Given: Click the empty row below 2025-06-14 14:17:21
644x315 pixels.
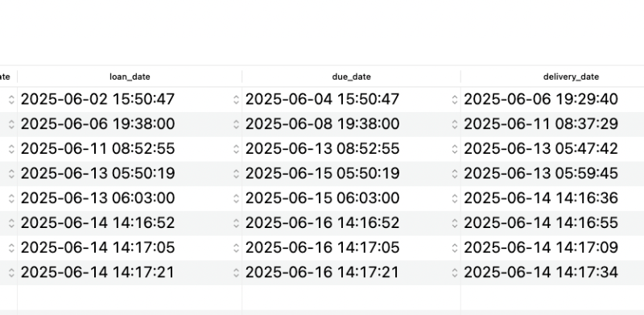Looking at the screenshot, I should tap(322, 297).
